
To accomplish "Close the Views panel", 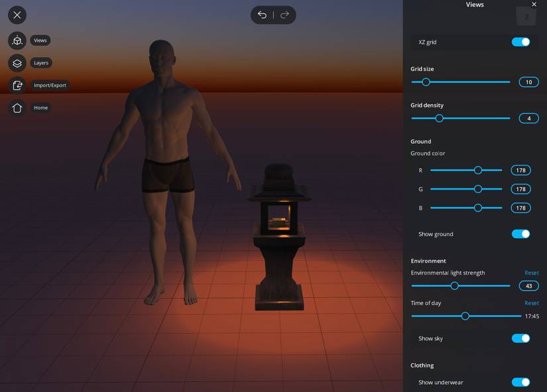I will tap(534, 5).
